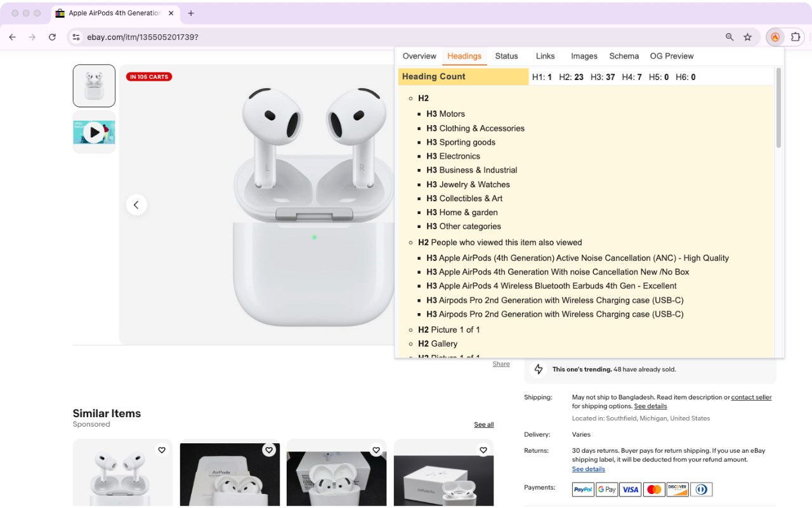This screenshot has width=812, height=508.
Task: Click the trending lightning bolt icon
Action: tap(539, 369)
